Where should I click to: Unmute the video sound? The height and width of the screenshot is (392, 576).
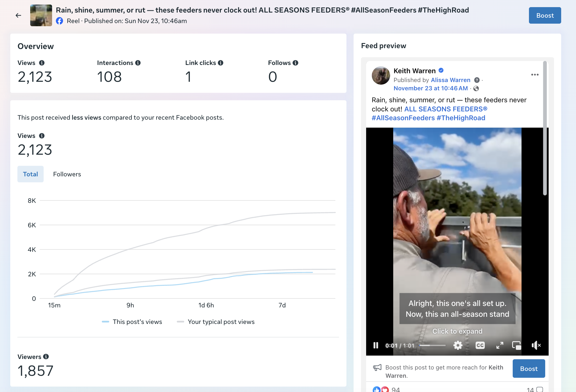(536, 345)
